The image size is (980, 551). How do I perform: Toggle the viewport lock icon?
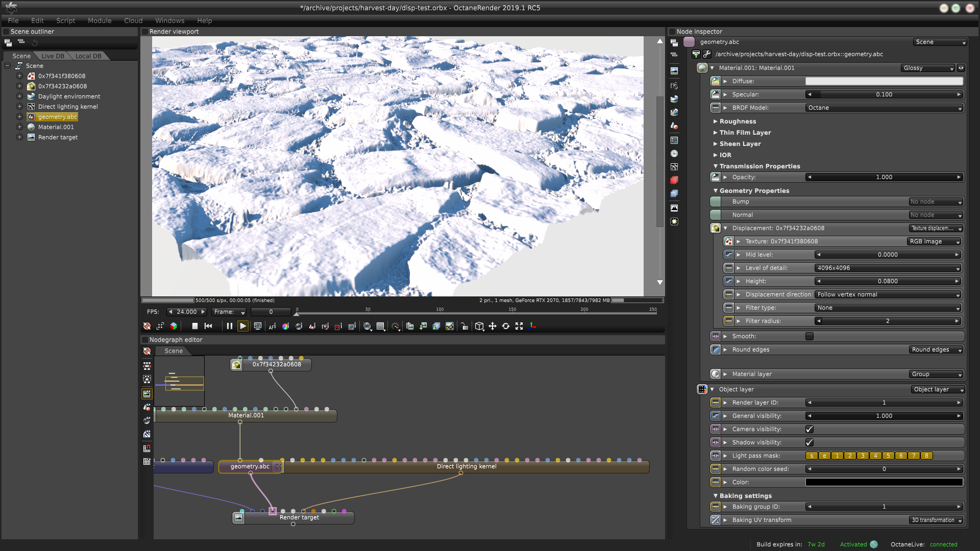(464, 326)
